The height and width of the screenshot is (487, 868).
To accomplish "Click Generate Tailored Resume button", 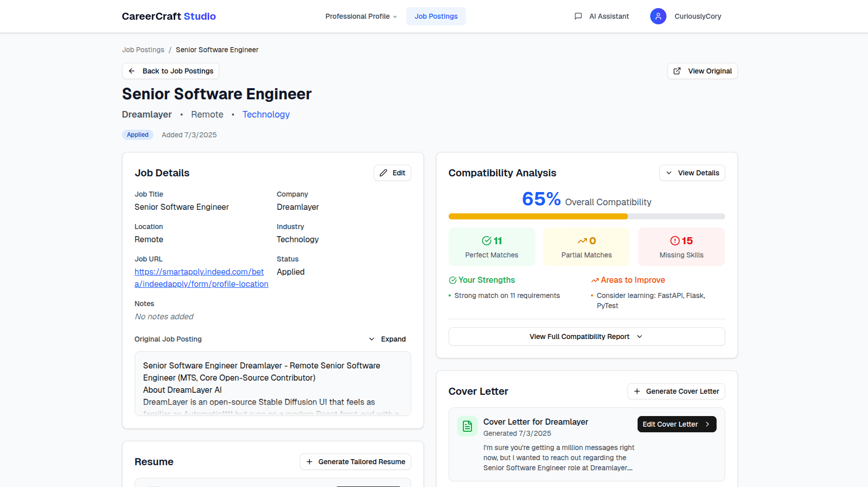I will [x=356, y=462].
